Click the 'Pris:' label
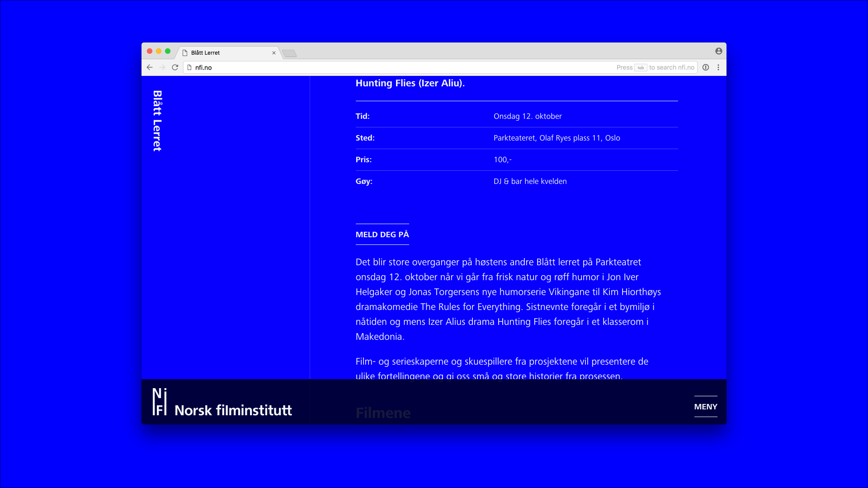 point(363,160)
